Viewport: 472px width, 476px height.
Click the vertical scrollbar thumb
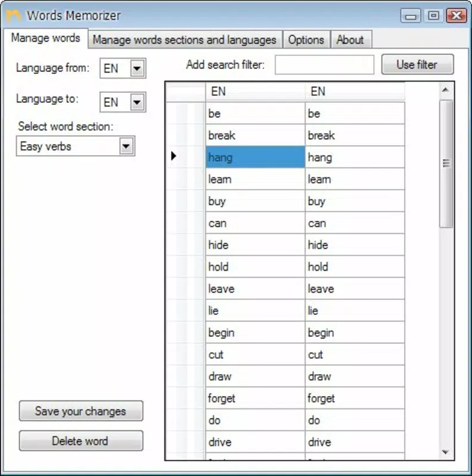(446, 163)
